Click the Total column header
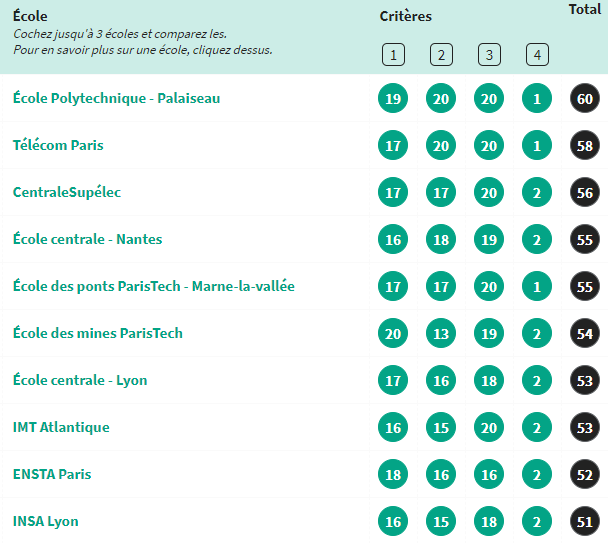This screenshot has height=543, width=608. point(585,9)
